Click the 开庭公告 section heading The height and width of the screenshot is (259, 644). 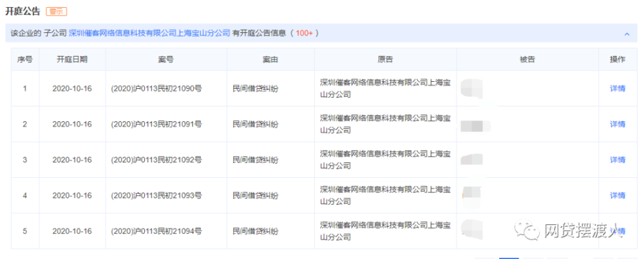pos(23,12)
